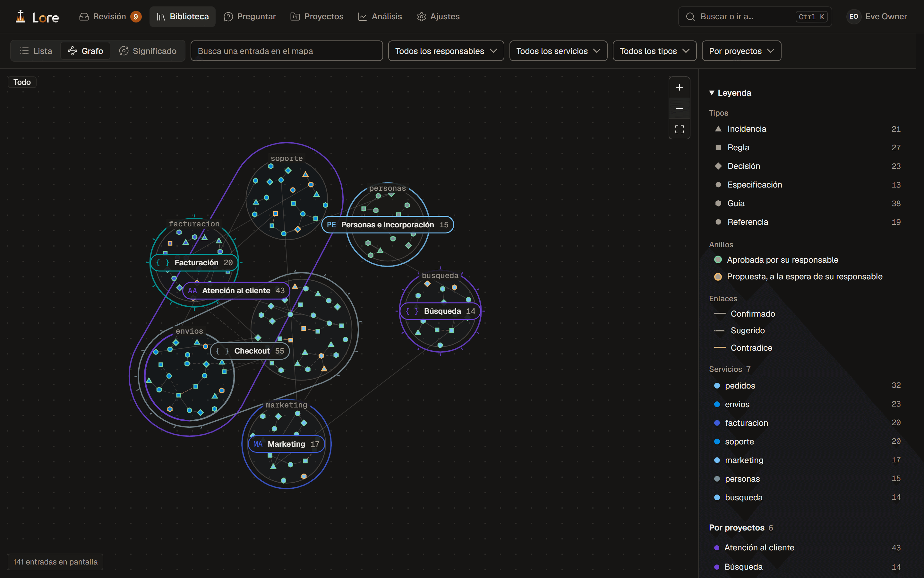Open Eve Owner's EO avatar
The width and height of the screenshot is (924, 578).
(854, 16)
